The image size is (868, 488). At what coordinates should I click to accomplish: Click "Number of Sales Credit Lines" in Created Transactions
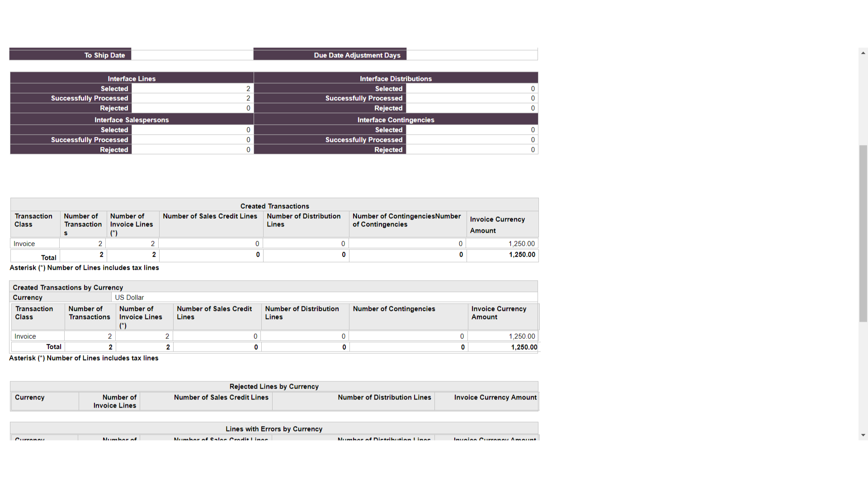tap(210, 216)
